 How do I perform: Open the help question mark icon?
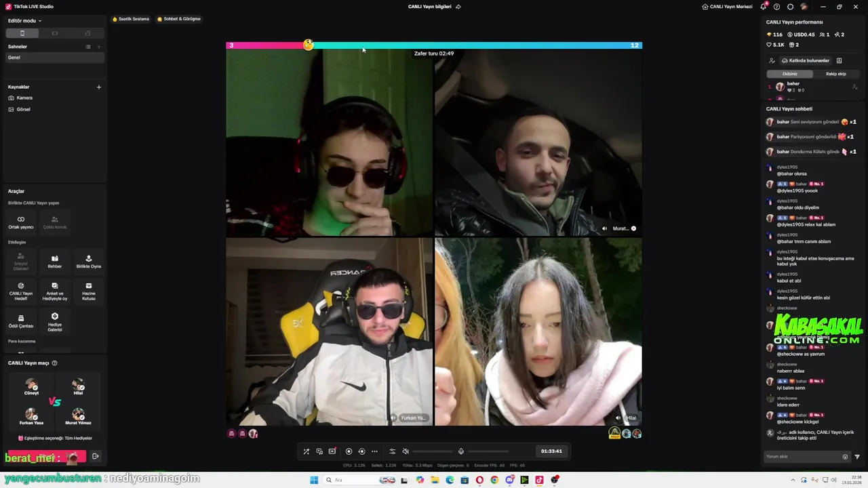pyautogui.click(x=776, y=7)
